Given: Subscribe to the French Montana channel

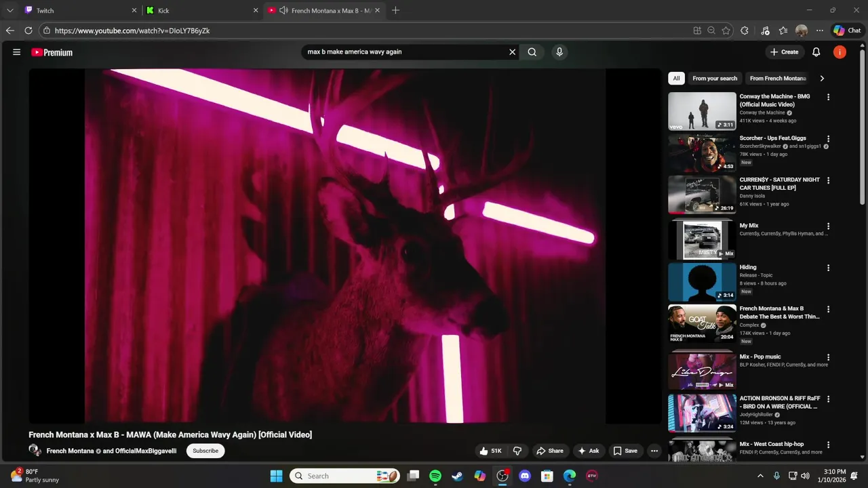Looking at the screenshot, I should 205,451.
